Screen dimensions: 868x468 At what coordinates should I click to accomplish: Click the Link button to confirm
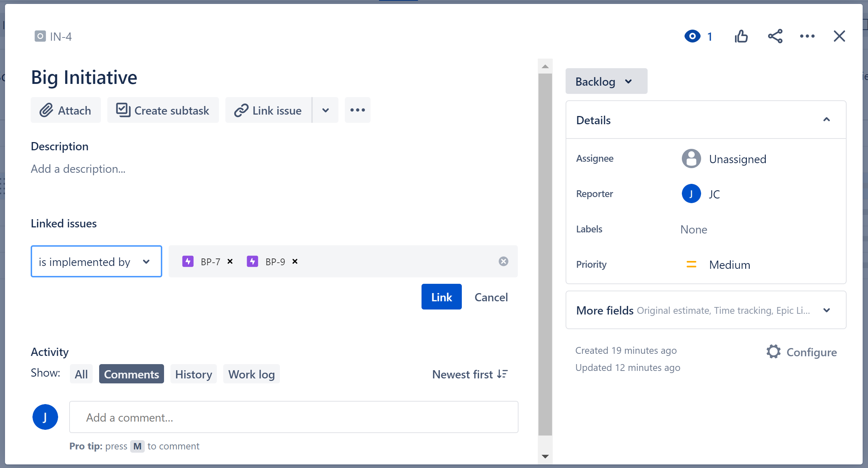pyautogui.click(x=441, y=297)
